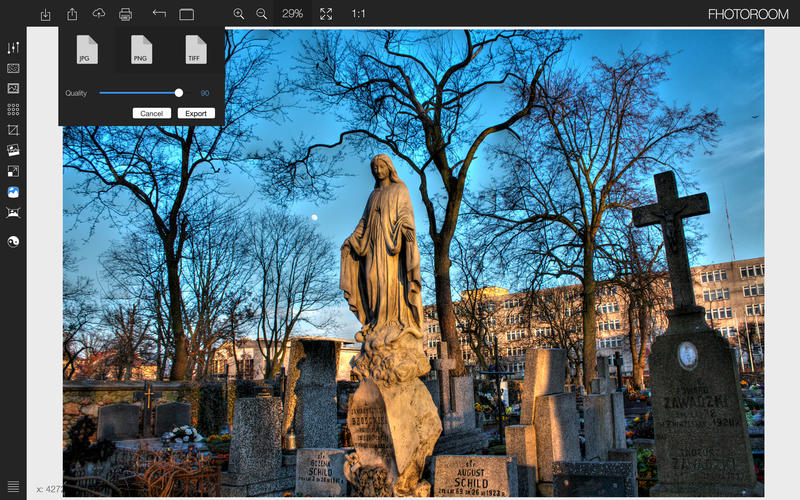800x500 pixels.
Task: Choose TIFF as export format
Action: coord(195,50)
